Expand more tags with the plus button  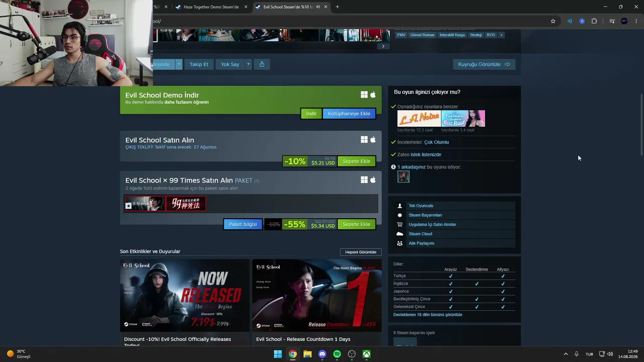501,35
